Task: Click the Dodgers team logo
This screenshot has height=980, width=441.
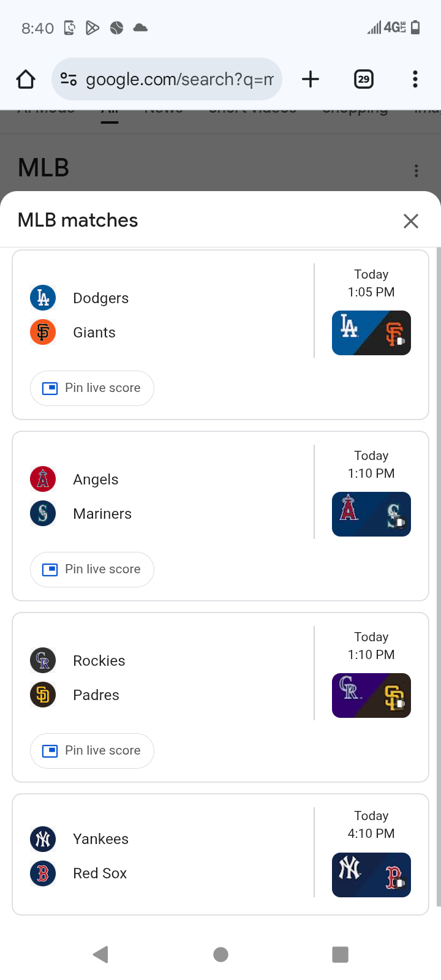Action: (x=43, y=298)
